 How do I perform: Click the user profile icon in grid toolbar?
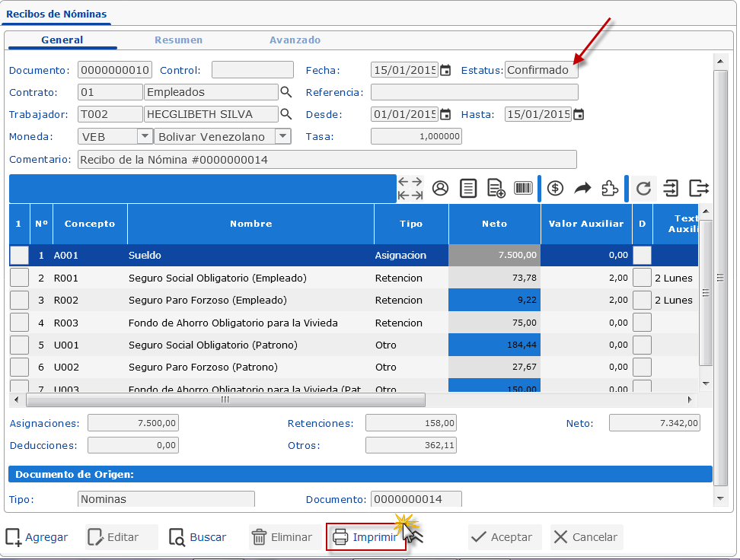pos(440,189)
